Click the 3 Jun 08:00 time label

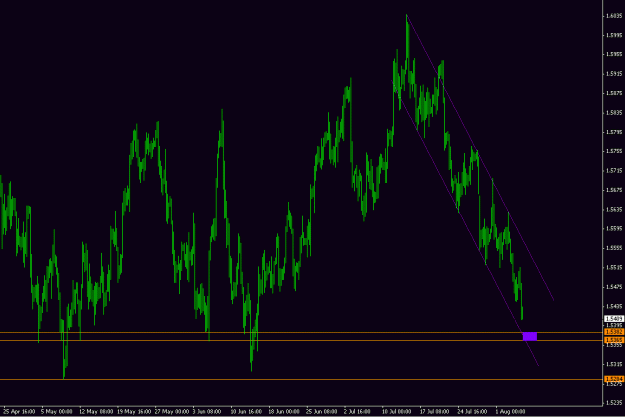click(x=206, y=411)
